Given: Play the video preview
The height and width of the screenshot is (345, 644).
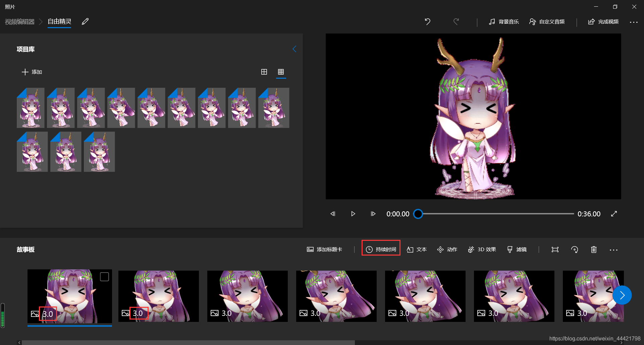Looking at the screenshot, I should [x=353, y=214].
